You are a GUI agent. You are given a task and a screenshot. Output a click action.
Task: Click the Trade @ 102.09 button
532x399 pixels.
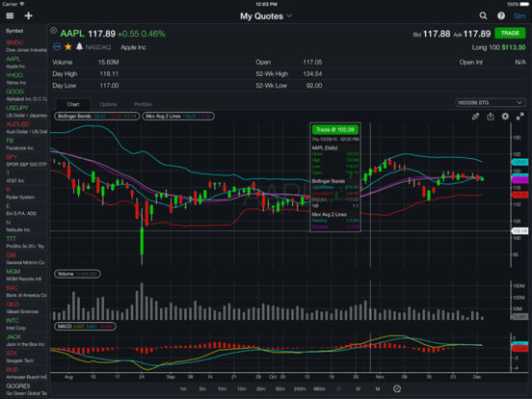(x=334, y=129)
